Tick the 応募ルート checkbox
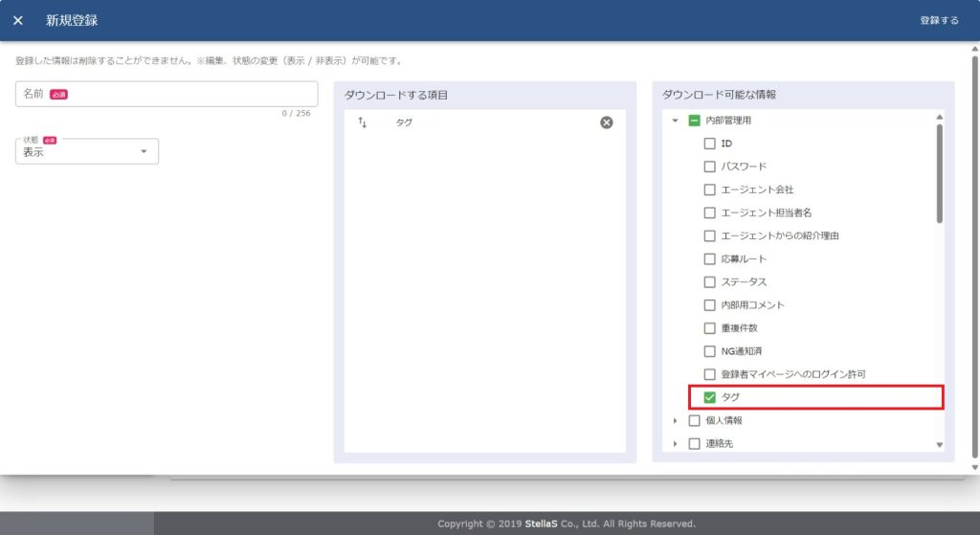 tap(710, 259)
